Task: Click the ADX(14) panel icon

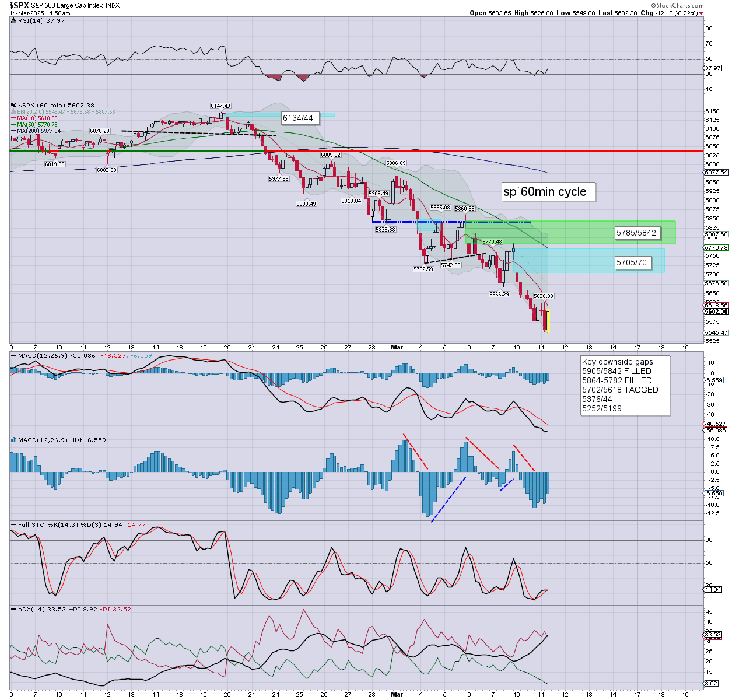Action: tap(13, 609)
